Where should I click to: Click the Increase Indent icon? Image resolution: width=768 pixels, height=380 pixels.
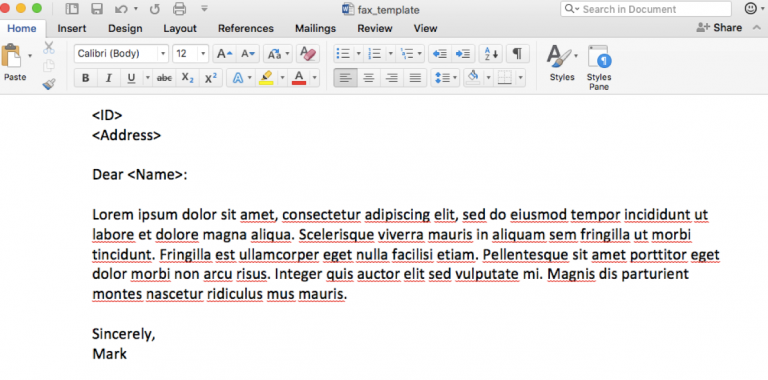click(x=462, y=53)
